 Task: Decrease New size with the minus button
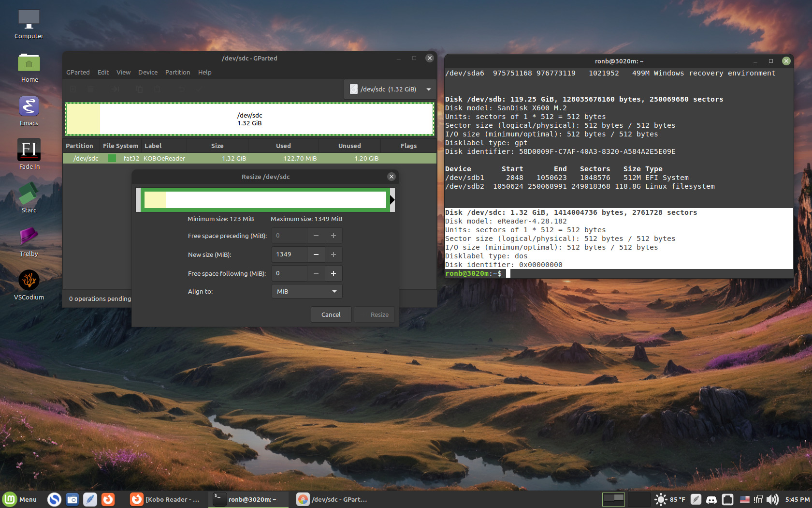(x=316, y=254)
